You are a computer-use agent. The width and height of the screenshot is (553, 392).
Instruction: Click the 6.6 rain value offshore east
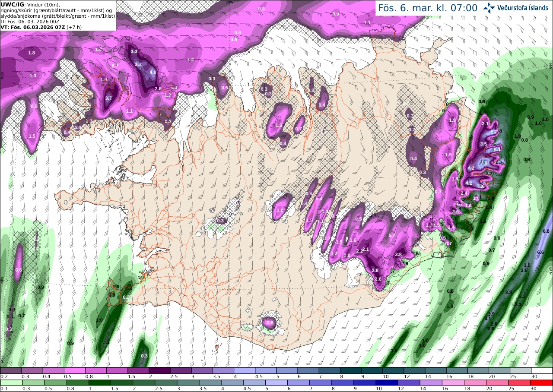[x=540, y=252]
